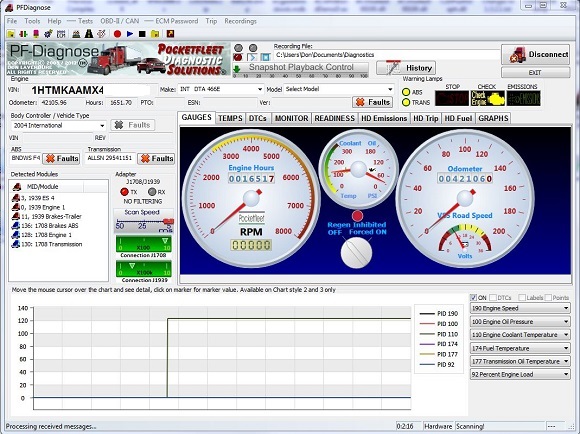Click the ABS Faults button

pos(61,159)
